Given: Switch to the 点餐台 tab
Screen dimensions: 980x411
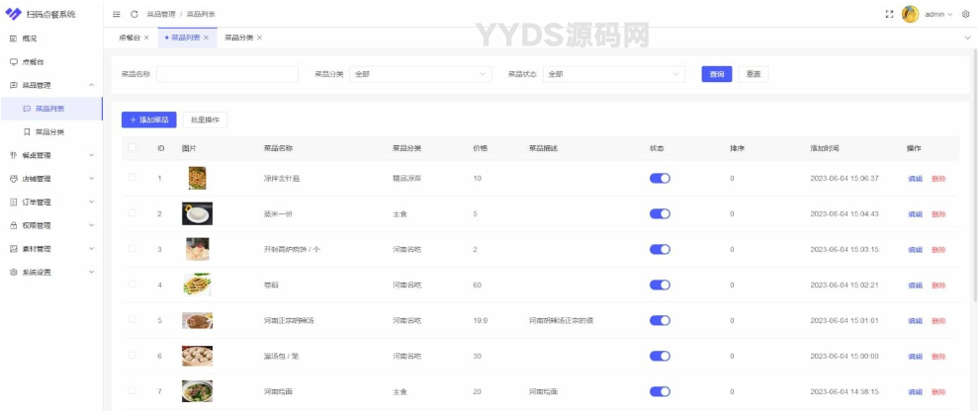Looking at the screenshot, I should [x=130, y=38].
